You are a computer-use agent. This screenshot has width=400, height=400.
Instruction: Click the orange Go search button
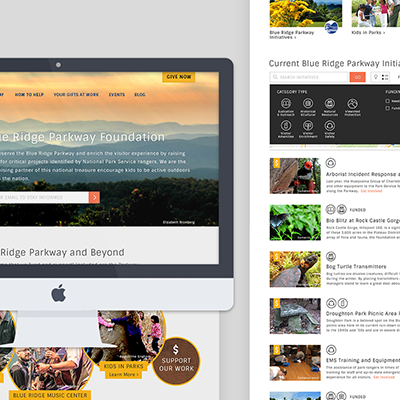click(358, 77)
